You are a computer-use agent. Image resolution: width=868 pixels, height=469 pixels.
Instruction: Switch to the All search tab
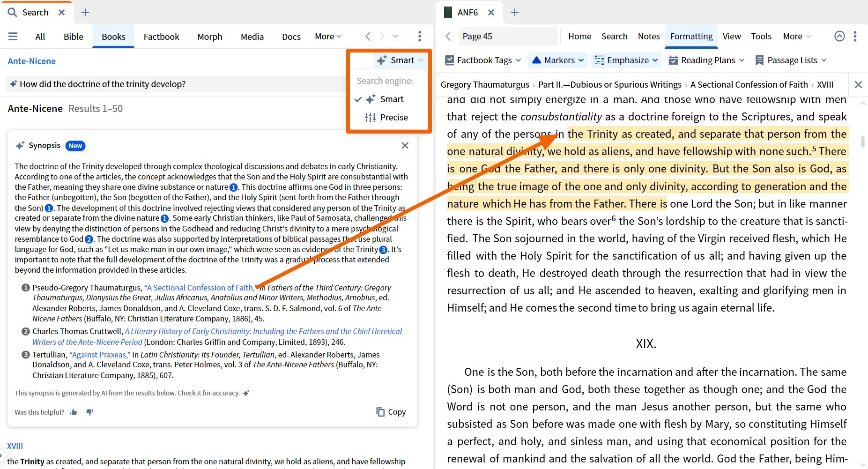pos(40,37)
